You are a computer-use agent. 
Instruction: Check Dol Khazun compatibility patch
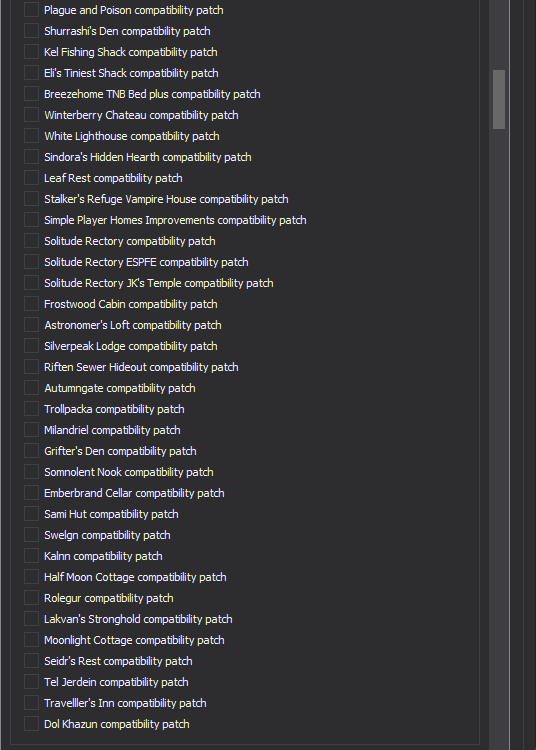point(32,724)
